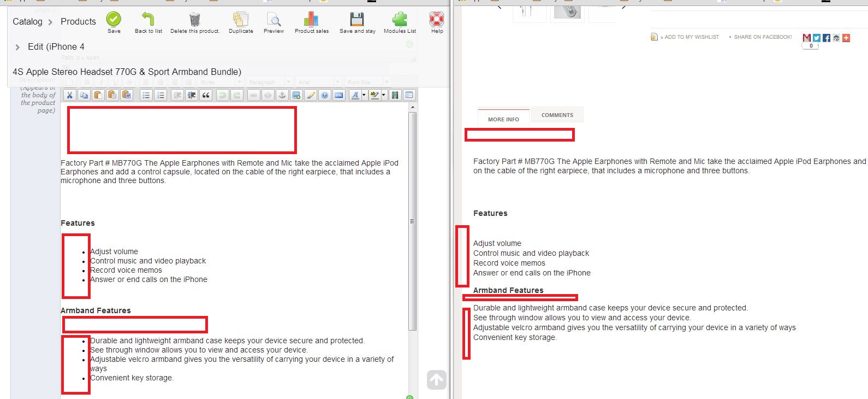Open the text color dropdown arrow

pyautogui.click(x=364, y=95)
